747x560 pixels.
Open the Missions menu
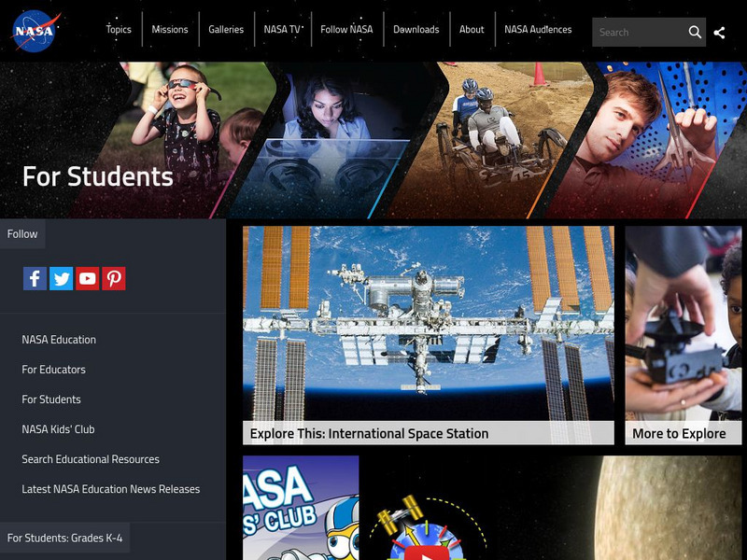[x=170, y=30]
